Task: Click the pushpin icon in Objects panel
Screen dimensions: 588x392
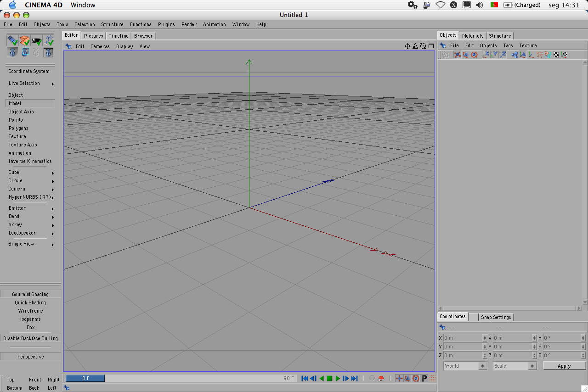Action: click(x=443, y=45)
